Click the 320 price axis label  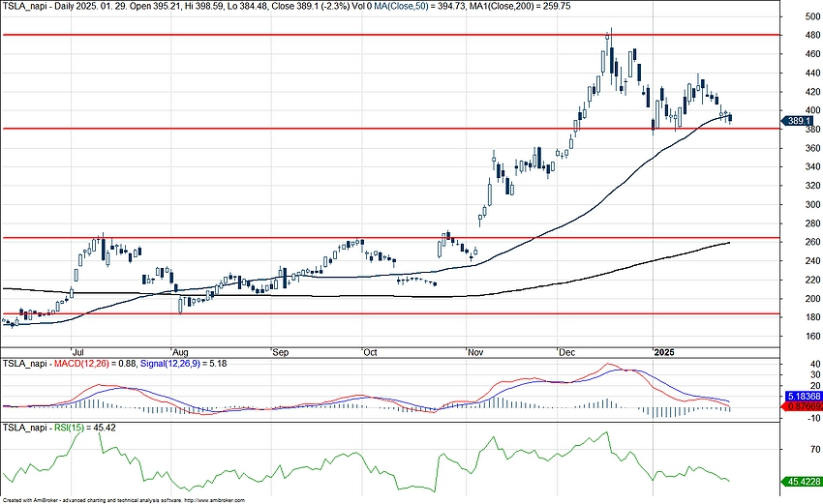click(812, 186)
